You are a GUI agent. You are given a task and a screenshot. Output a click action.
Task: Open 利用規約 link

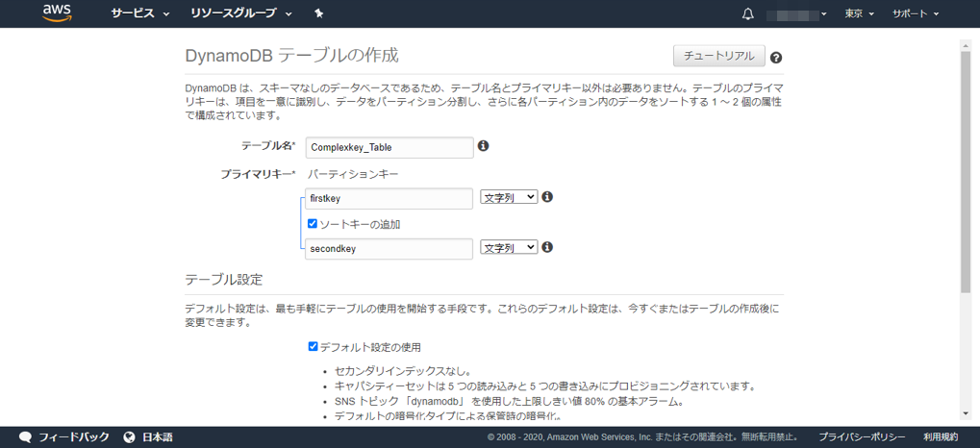pyautogui.click(x=941, y=436)
